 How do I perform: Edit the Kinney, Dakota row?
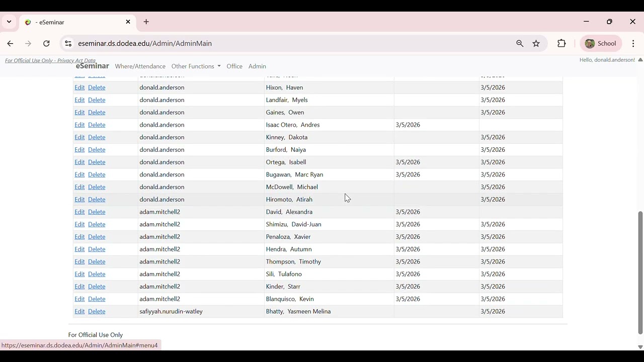(x=79, y=137)
